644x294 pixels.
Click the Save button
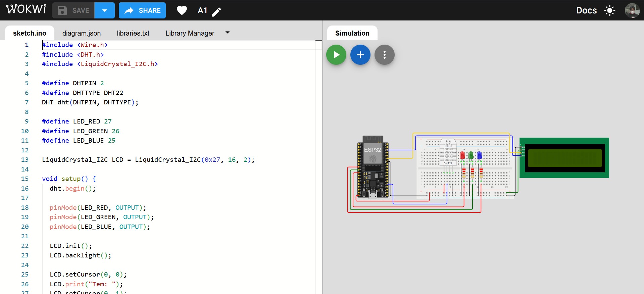pyautogui.click(x=74, y=10)
